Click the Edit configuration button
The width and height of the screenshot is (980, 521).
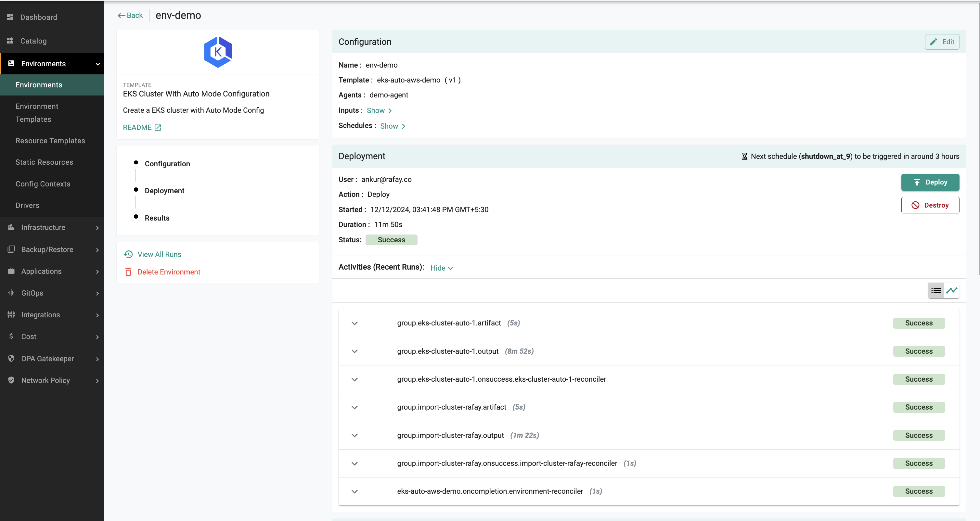942,42
